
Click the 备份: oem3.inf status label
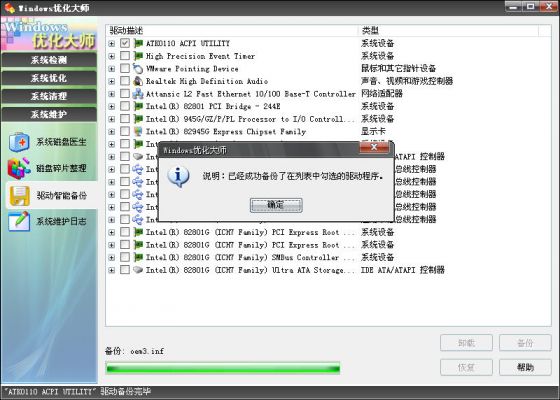pyautogui.click(x=134, y=351)
